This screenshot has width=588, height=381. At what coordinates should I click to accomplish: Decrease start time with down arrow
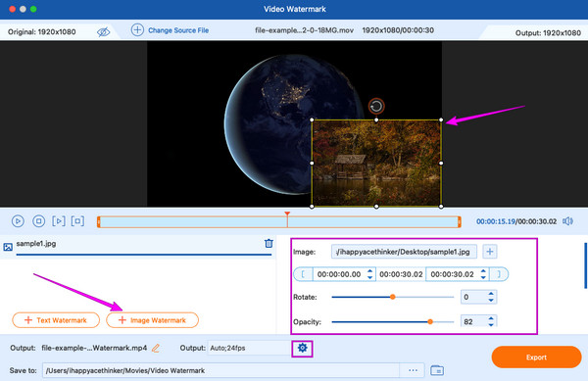pyautogui.click(x=369, y=277)
